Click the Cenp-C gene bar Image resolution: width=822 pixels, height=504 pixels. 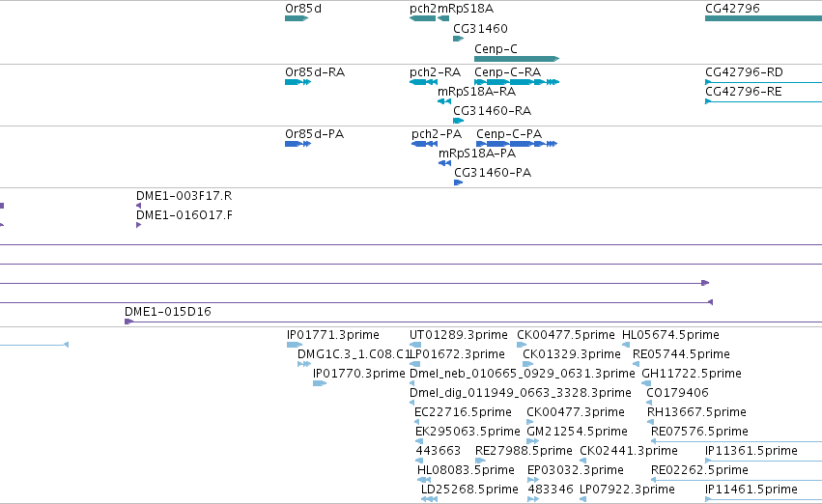tap(517, 59)
